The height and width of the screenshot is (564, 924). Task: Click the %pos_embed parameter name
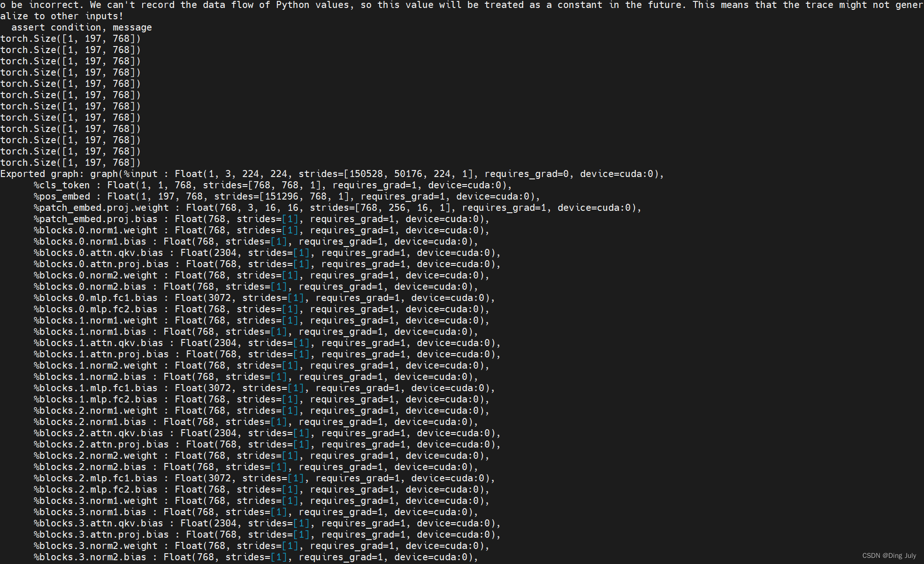[61, 197]
